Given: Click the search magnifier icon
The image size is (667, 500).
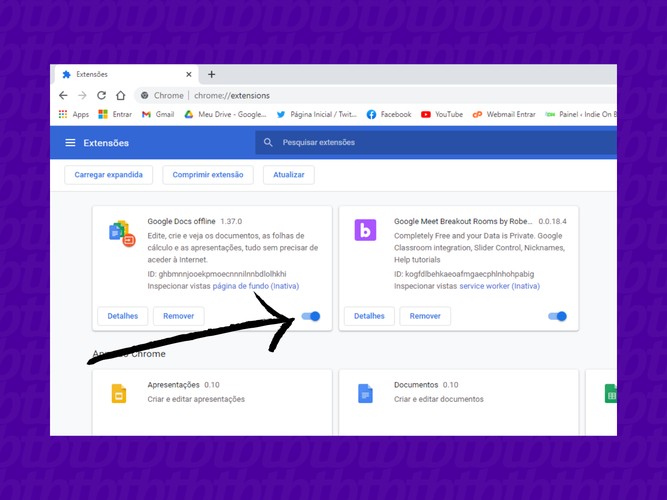Looking at the screenshot, I should click(x=268, y=142).
